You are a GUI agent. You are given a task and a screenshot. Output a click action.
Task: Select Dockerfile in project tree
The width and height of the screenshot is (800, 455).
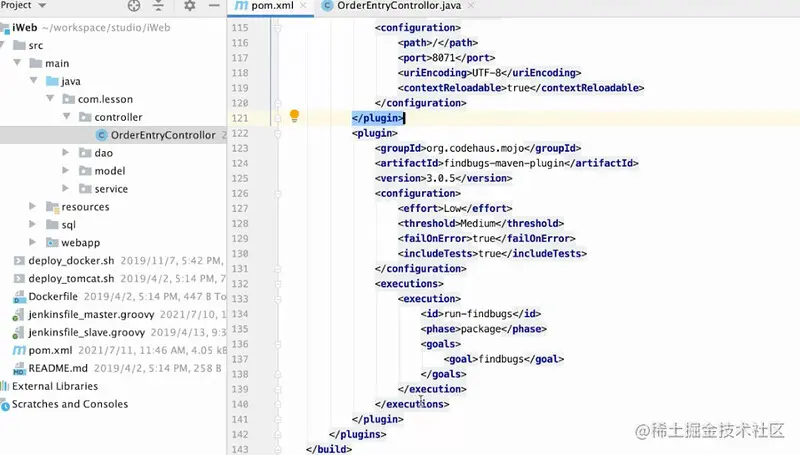(53, 296)
